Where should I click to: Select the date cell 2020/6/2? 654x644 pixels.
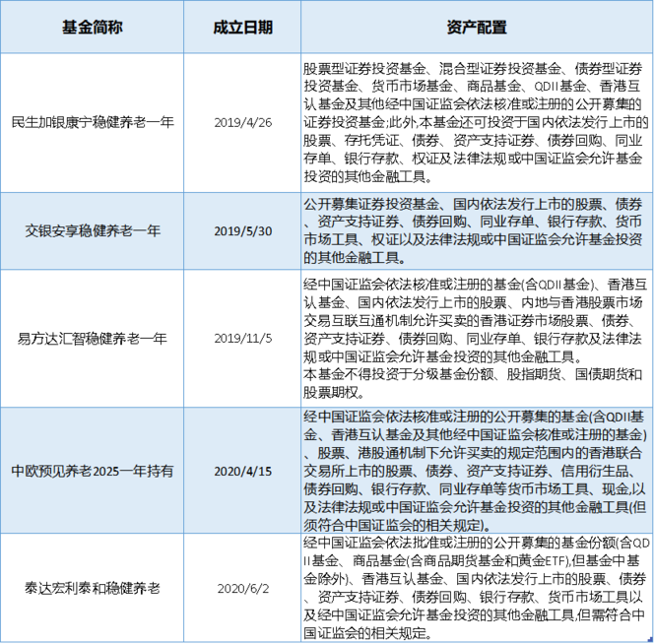[242, 588]
